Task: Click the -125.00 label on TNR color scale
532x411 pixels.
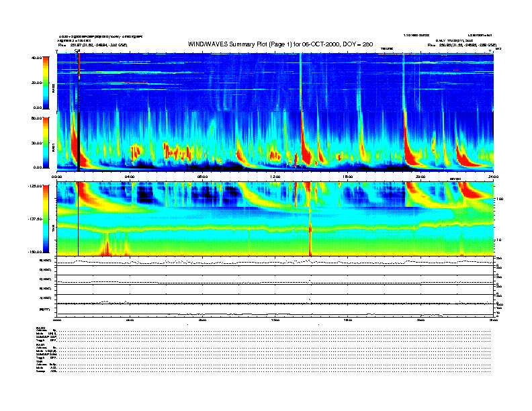Action: tap(35, 186)
